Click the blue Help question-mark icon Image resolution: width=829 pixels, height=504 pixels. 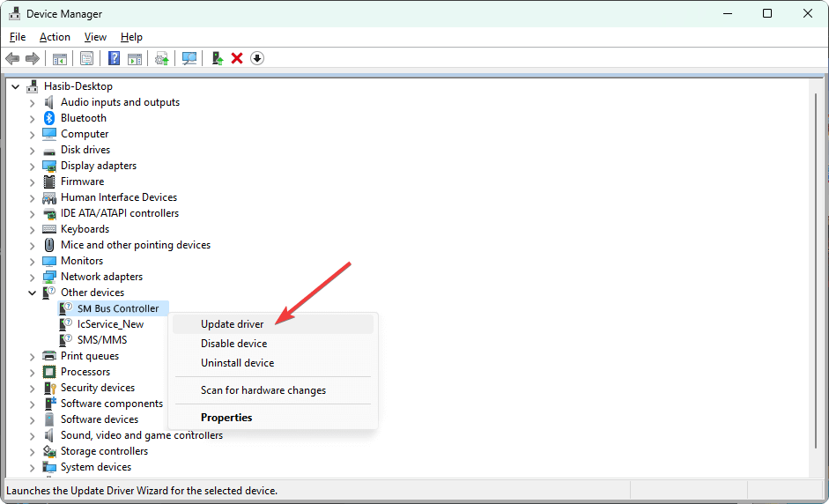[114, 58]
